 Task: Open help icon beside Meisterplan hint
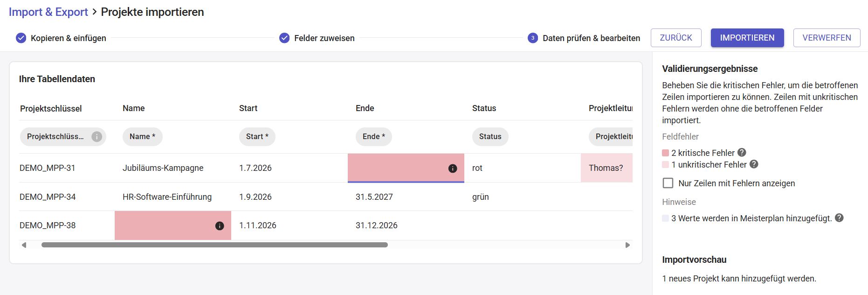[839, 218]
